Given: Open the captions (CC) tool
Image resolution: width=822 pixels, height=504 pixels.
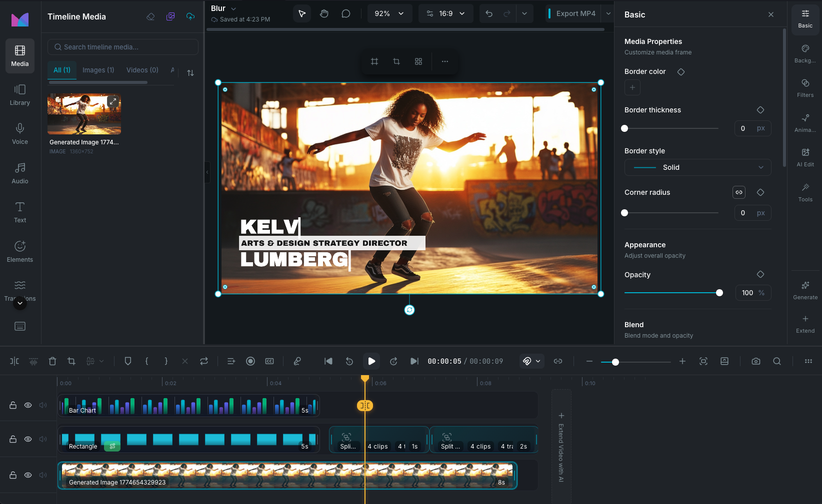Looking at the screenshot, I should 269,361.
